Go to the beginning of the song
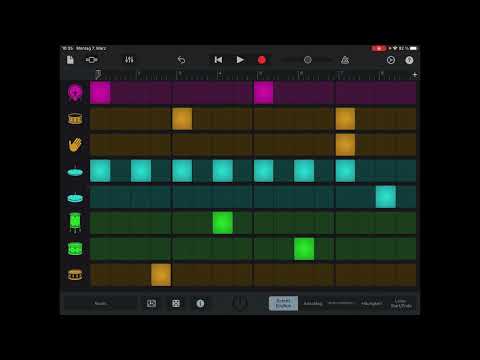Image resolution: width=480 pixels, height=360 pixels. 218,60
